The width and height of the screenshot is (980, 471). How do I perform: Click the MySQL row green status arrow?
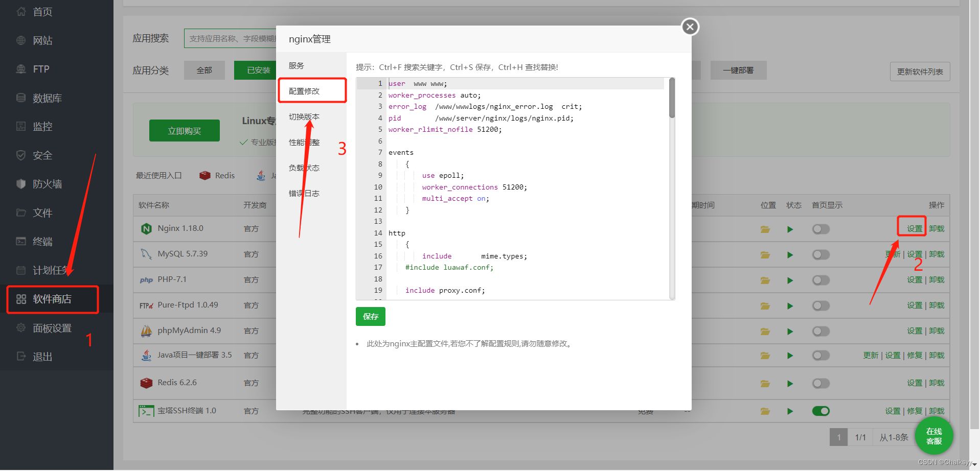point(790,255)
